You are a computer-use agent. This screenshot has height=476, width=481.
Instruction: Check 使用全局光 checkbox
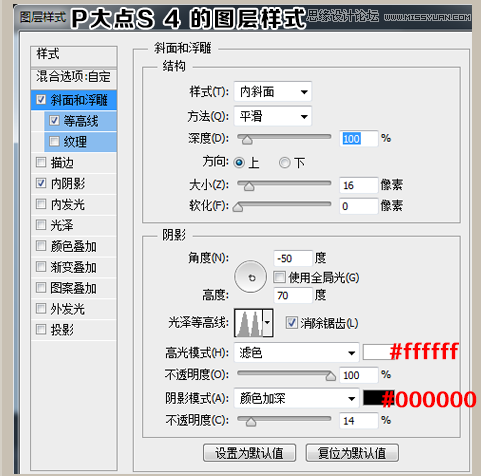click(279, 277)
